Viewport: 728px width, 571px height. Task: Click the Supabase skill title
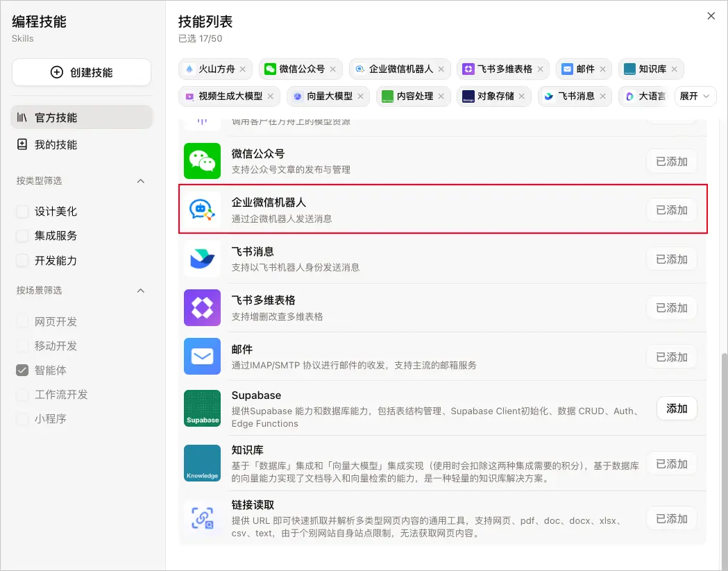pos(256,395)
